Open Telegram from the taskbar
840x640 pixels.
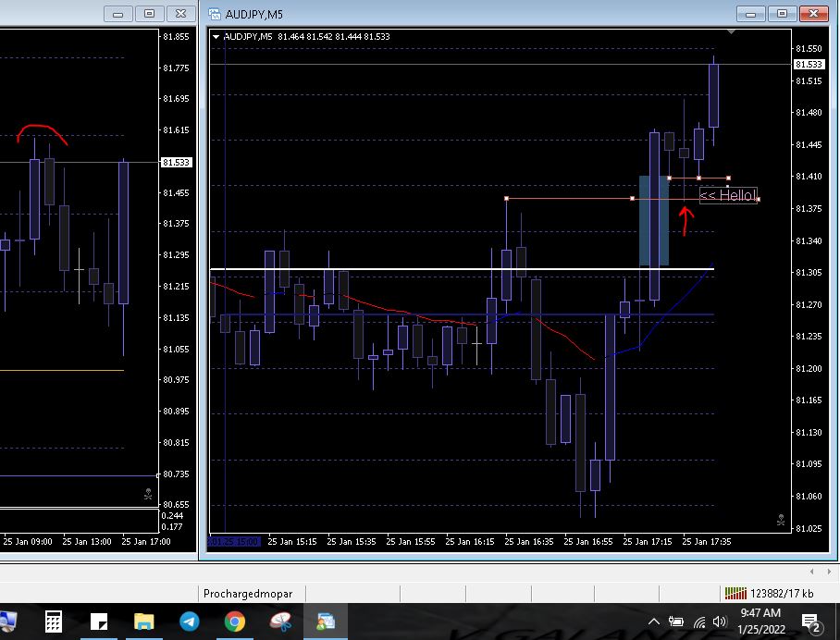click(189, 622)
